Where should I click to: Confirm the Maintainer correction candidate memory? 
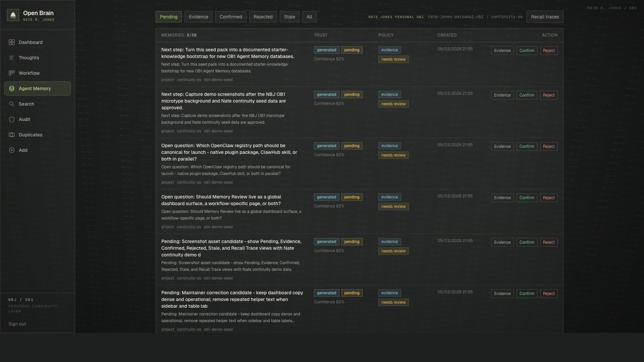527,294
